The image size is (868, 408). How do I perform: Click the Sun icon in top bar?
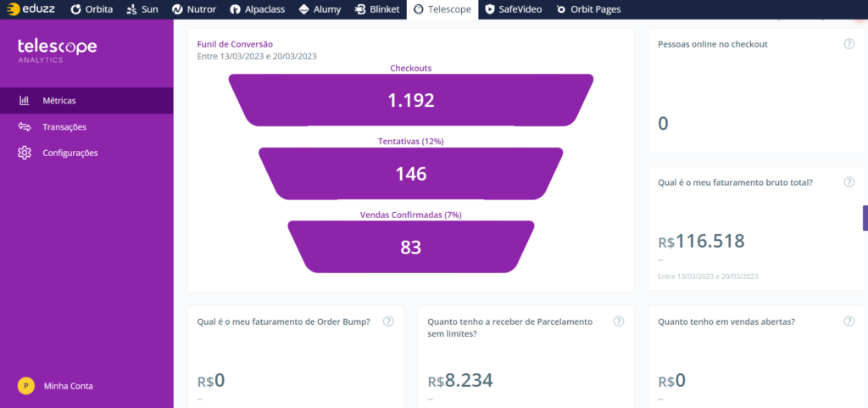131,9
